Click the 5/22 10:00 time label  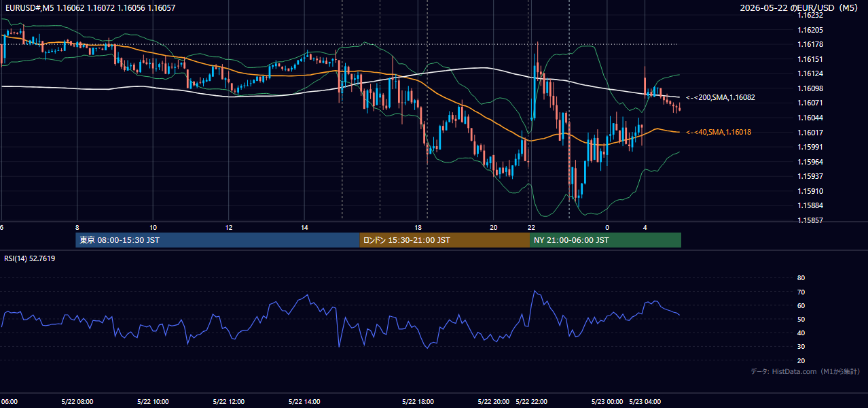tap(153, 401)
